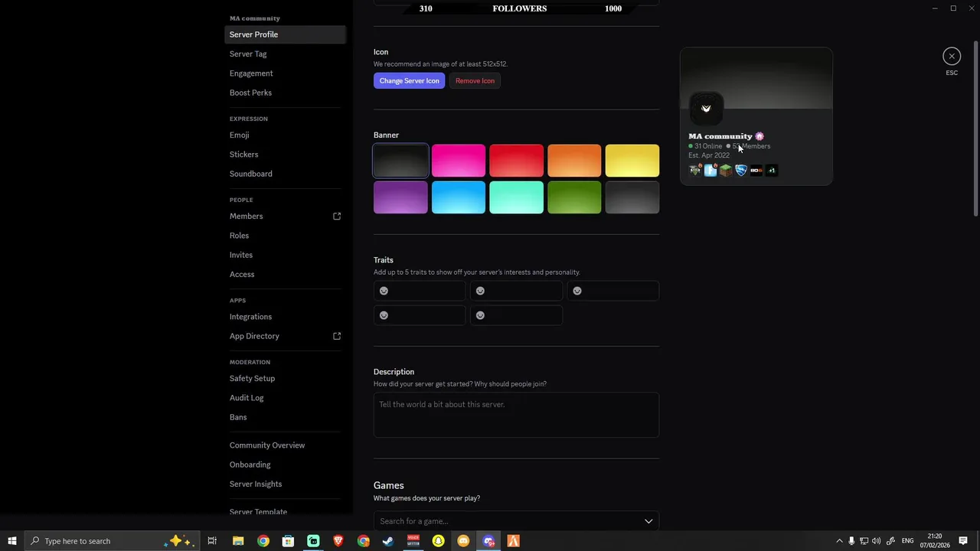Open Windows Start menu
Screen dimensions: 980x551
12,541
